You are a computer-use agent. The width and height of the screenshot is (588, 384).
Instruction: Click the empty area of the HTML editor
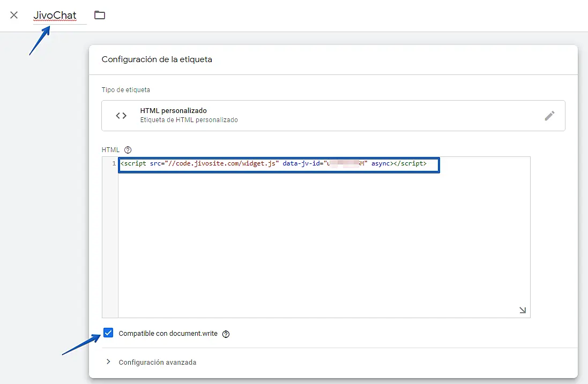322,241
